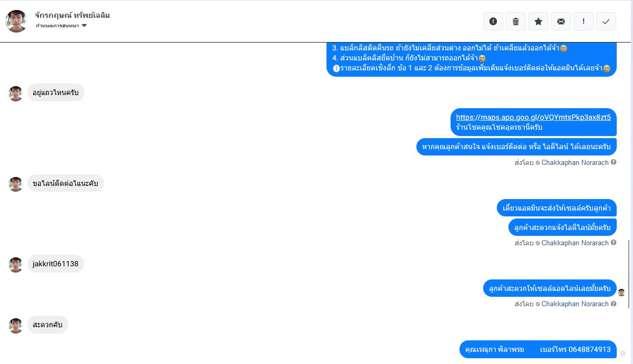Image resolution: width=633 pixels, height=364 pixels.
Task: Star this conversation as follow-up
Action: [x=538, y=22]
